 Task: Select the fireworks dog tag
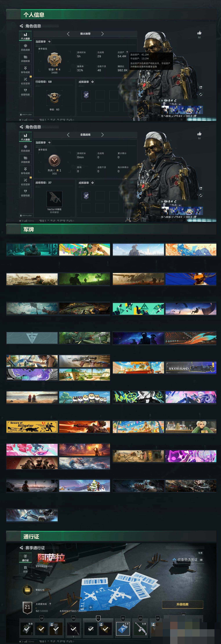[85, 450]
